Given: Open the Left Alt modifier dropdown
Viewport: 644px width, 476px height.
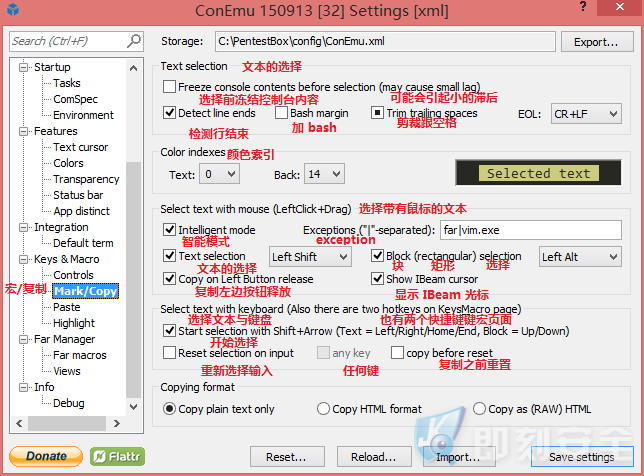Looking at the screenshot, I should click(x=580, y=257).
